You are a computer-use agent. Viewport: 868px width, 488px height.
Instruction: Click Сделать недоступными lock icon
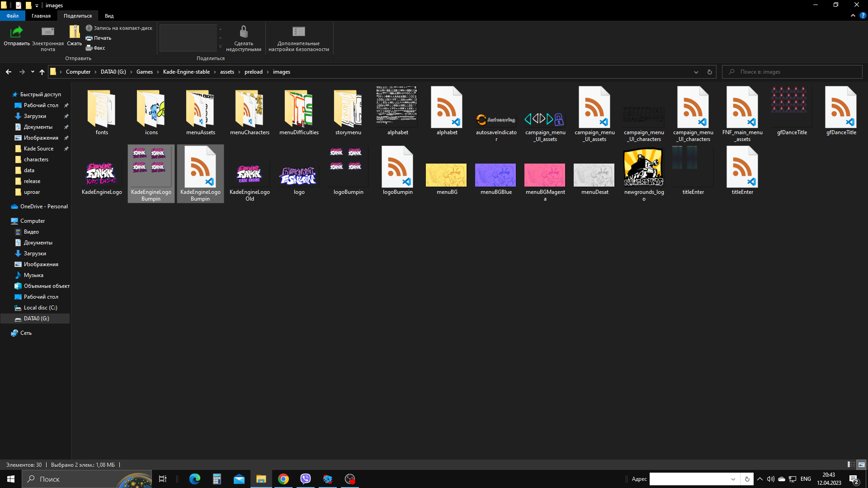243,33
